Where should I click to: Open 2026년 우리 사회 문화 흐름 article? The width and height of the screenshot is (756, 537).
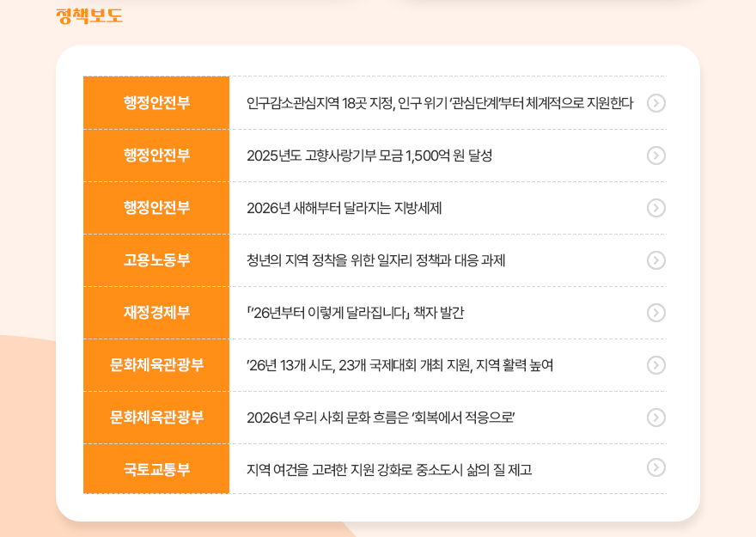(369, 418)
